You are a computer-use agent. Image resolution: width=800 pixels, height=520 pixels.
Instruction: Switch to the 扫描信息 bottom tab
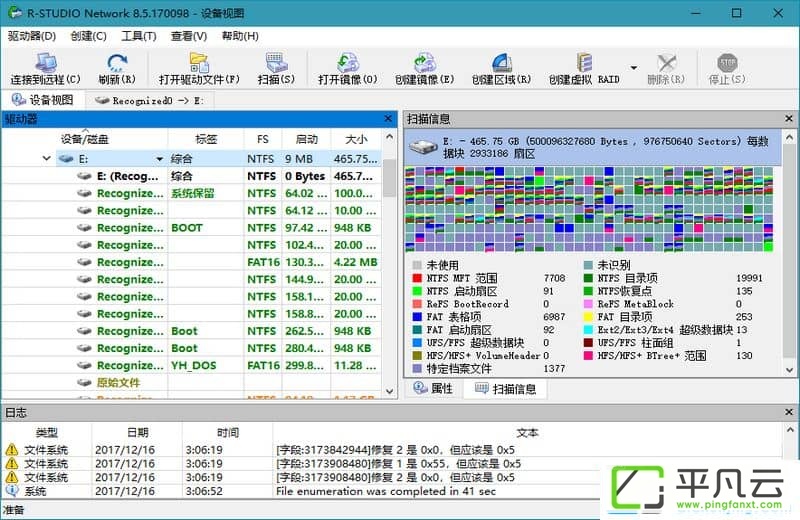(506, 389)
